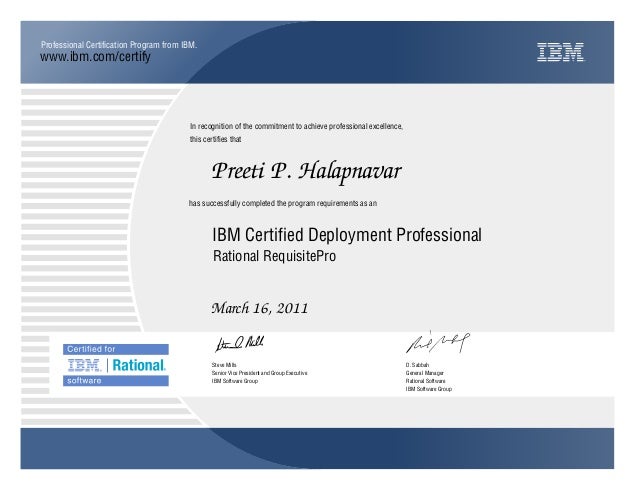638x493 pixels.
Task: Open the www.ibm.com/certify link
Action: [x=95, y=57]
